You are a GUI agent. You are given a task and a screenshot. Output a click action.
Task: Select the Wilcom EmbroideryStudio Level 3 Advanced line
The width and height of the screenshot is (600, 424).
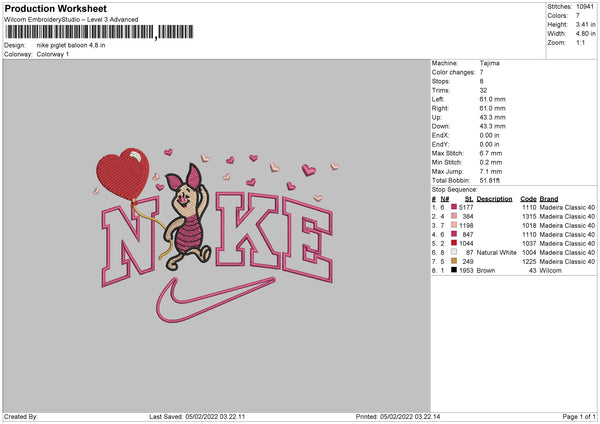click(71, 20)
